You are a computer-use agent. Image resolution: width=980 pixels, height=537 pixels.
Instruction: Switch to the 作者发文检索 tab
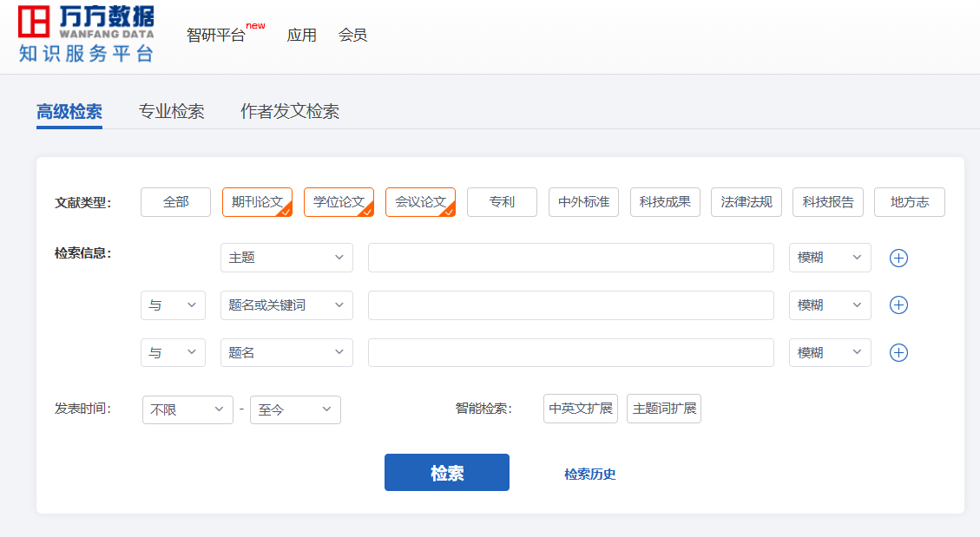tap(289, 112)
